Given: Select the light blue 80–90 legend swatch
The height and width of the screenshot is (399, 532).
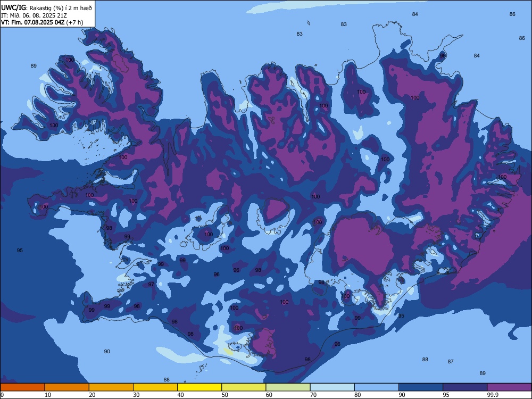Looking at the screenshot, I should pos(376,387).
